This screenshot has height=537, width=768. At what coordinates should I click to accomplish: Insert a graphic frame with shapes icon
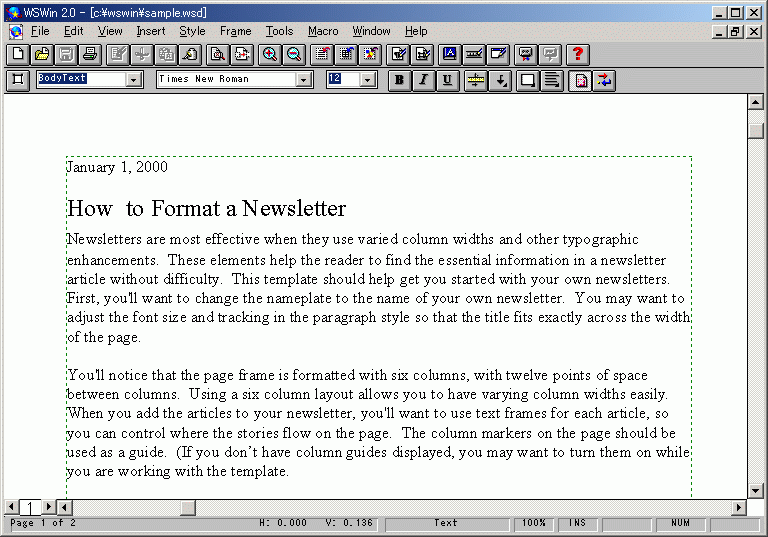(370, 54)
